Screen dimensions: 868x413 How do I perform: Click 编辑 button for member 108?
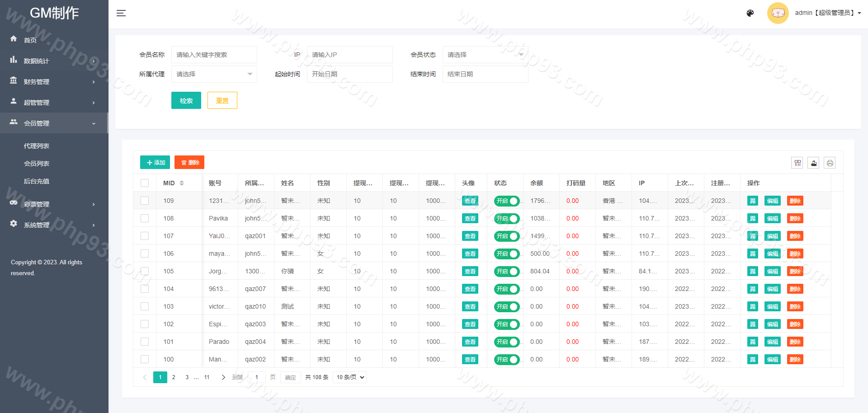click(772, 219)
